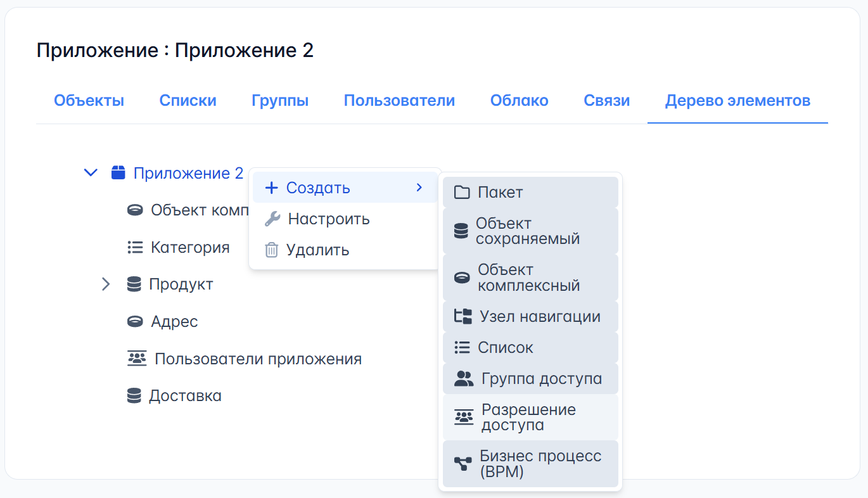Click the users icon beside Пользователи приложения
This screenshot has height=498, width=868.
(x=137, y=359)
